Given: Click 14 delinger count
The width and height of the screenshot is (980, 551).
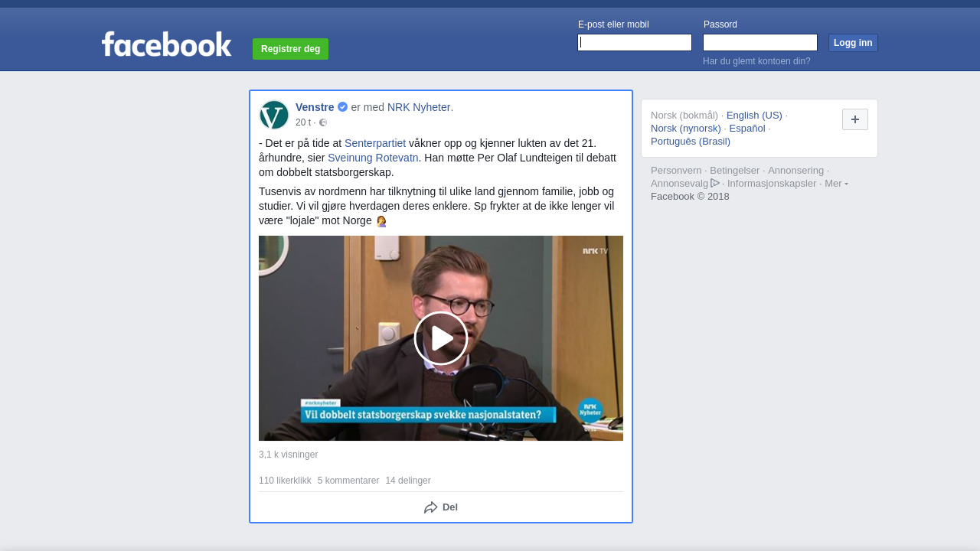Looking at the screenshot, I should [x=408, y=481].
